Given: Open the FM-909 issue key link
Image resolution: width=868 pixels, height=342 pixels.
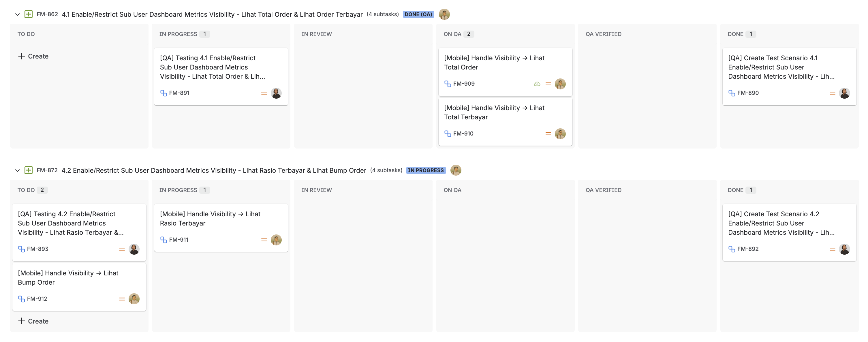Looking at the screenshot, I should pos(464,84).
